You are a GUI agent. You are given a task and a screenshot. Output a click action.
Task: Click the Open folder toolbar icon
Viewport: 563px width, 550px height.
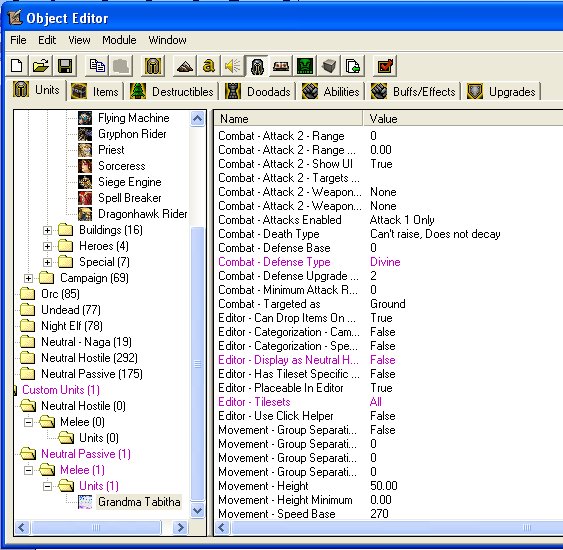point(41,66)
